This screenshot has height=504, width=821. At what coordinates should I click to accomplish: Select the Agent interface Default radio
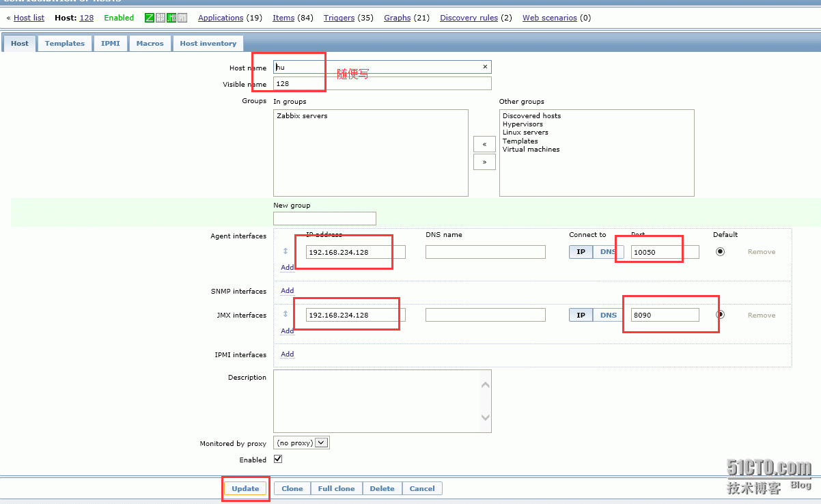click(720, 251)
